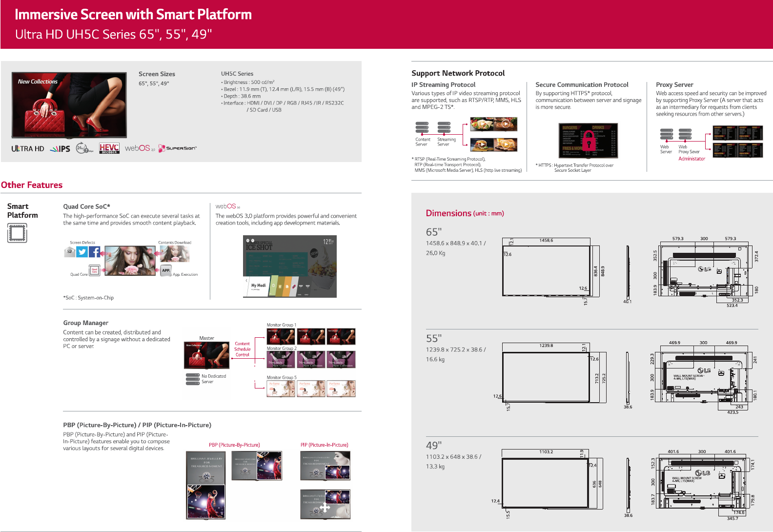Click the "1103.2 x 648 x 38.6" dimensions text
Viewport: 773px width, 532px height.
pos(452,457)
